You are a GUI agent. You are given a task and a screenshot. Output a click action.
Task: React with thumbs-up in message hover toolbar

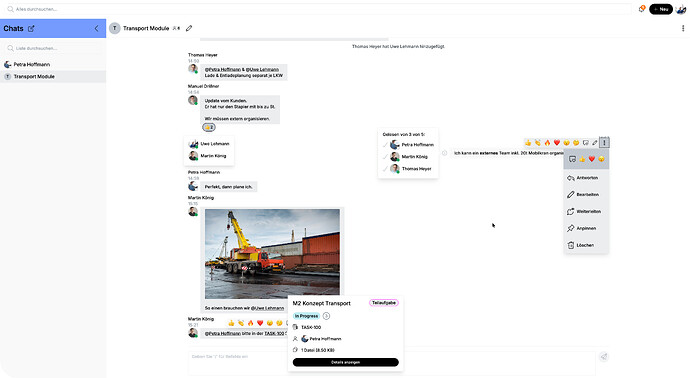[x=528, y=143]
